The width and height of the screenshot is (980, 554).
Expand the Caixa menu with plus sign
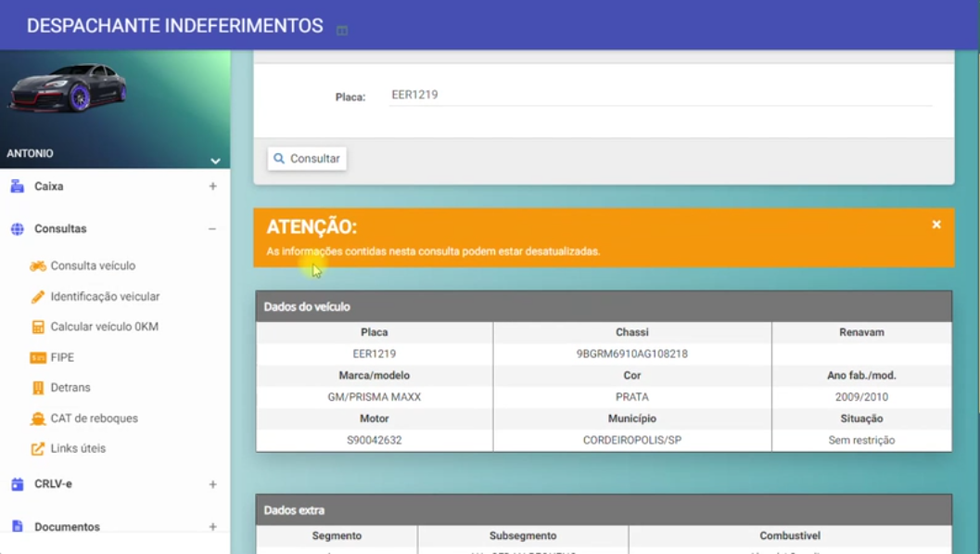click(x=212, y=187)
